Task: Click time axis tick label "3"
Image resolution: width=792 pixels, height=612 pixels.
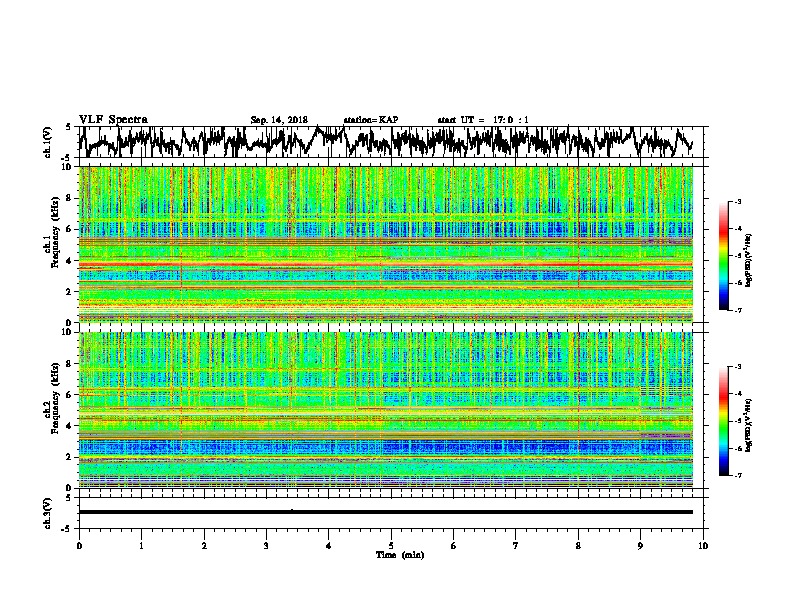Action: [x=266, y=546]
